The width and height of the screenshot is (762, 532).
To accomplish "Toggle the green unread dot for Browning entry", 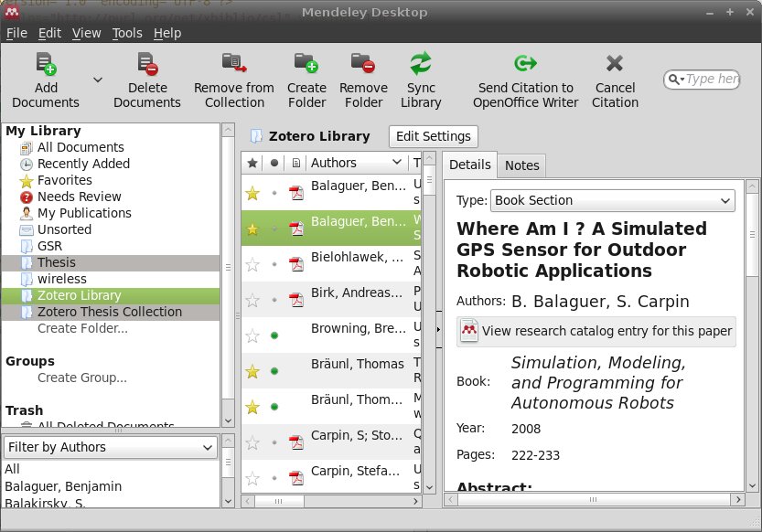I will coord(274,335).
